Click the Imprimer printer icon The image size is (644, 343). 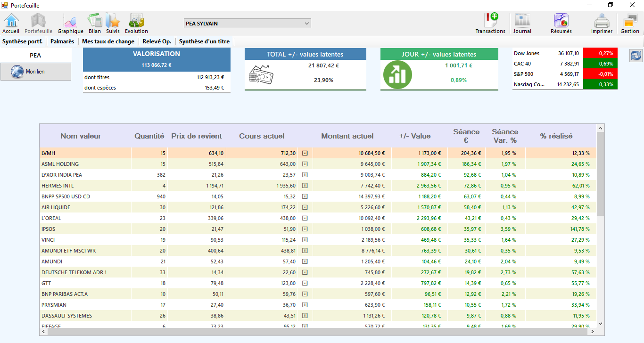602,23
